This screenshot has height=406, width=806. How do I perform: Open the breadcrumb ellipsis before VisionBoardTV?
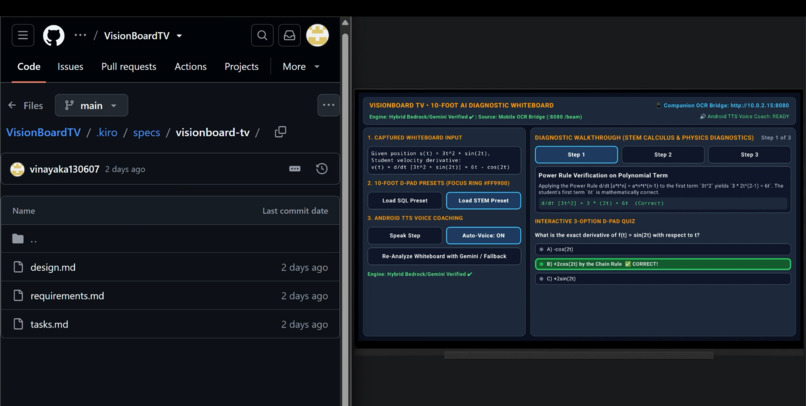point(80,35)
